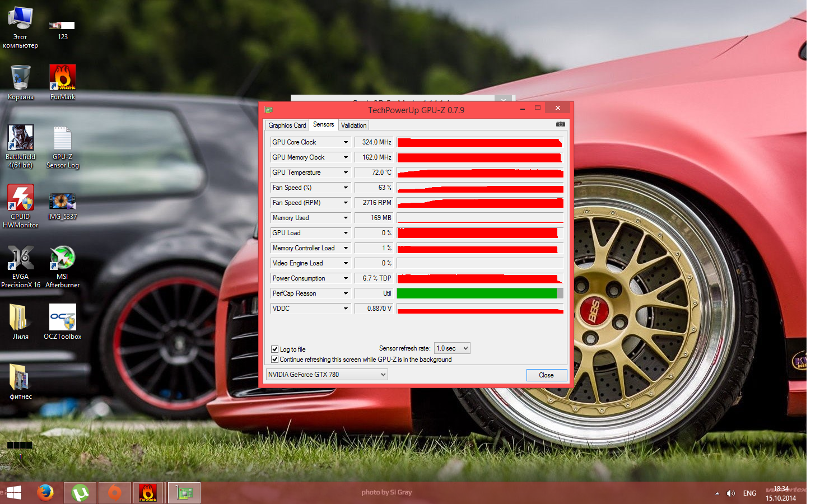The image size is (820, 504).
Task: Click the Fan Speed (RPM) history graph
Action: (x=480, y=203)
